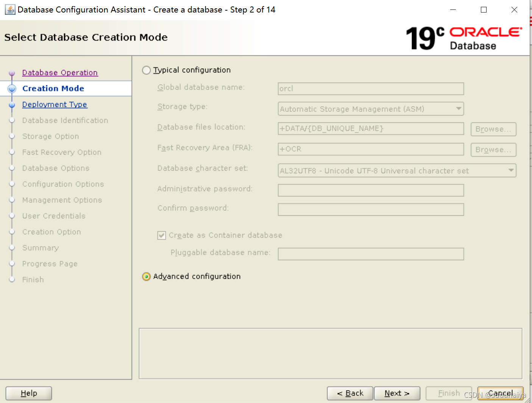Click the Administrative password field
Image resolution: width=532 pixels, height=403 pixels.
pyautogui.click(x=371, y=190)
